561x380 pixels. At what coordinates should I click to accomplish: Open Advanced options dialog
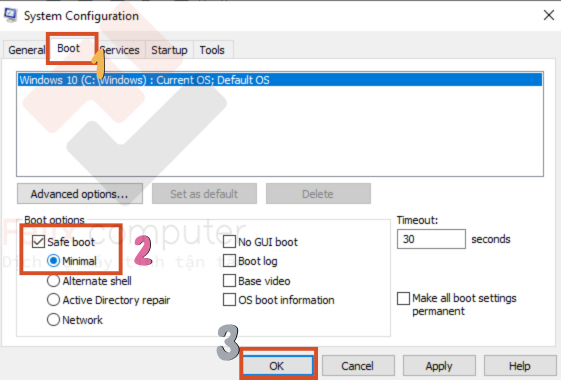80,194
